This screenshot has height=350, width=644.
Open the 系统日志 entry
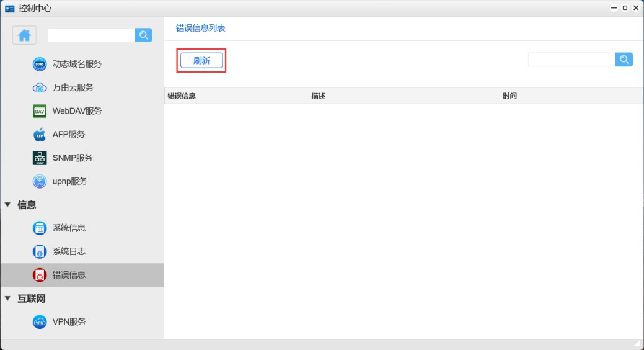tap(69, 251)
